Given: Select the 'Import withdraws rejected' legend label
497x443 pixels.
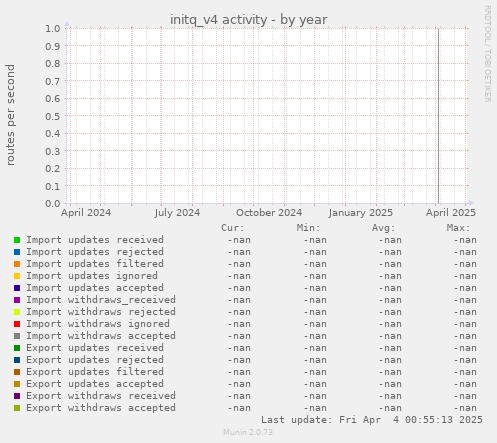Looking at the screenshot, I should (x=101, y=312).
